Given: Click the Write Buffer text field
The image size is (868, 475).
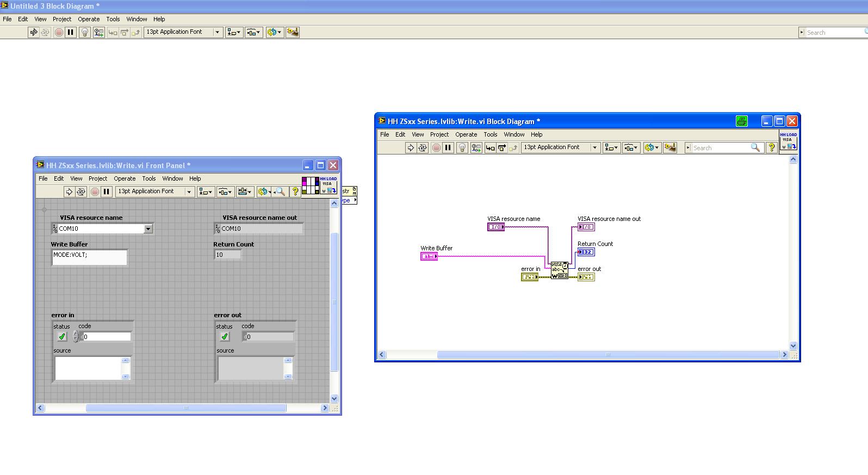Looking at the screenshot, I should pos(90,257).
